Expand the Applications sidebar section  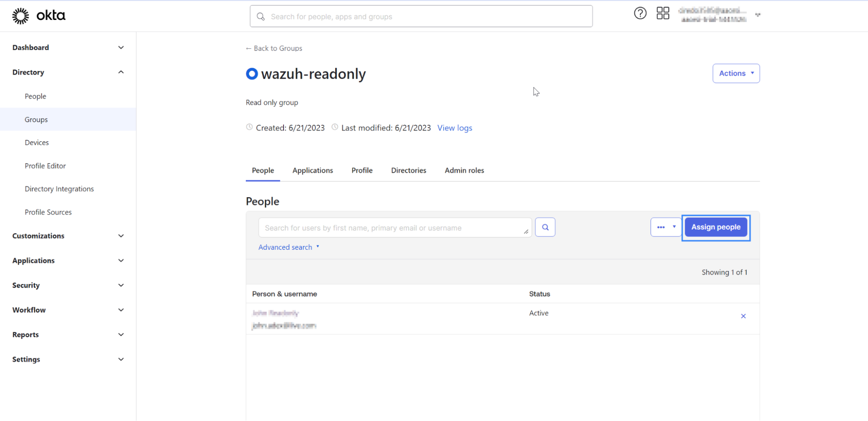coord(68,261)
